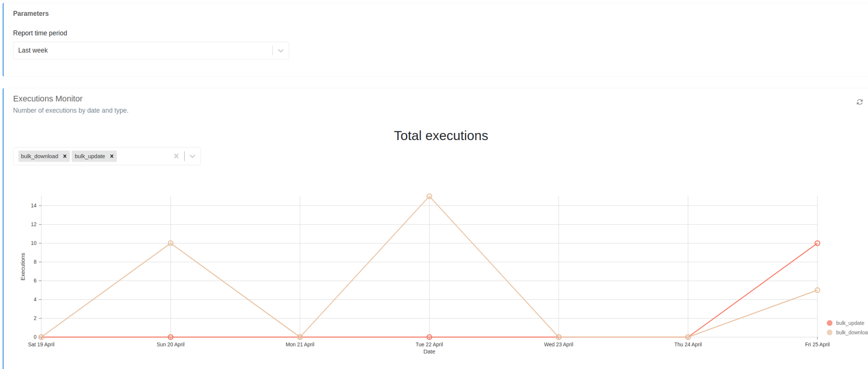This screenshot has width=868, height=369.
Task: Click bulk_update data point on Fri 25 April
Action: 817,243
